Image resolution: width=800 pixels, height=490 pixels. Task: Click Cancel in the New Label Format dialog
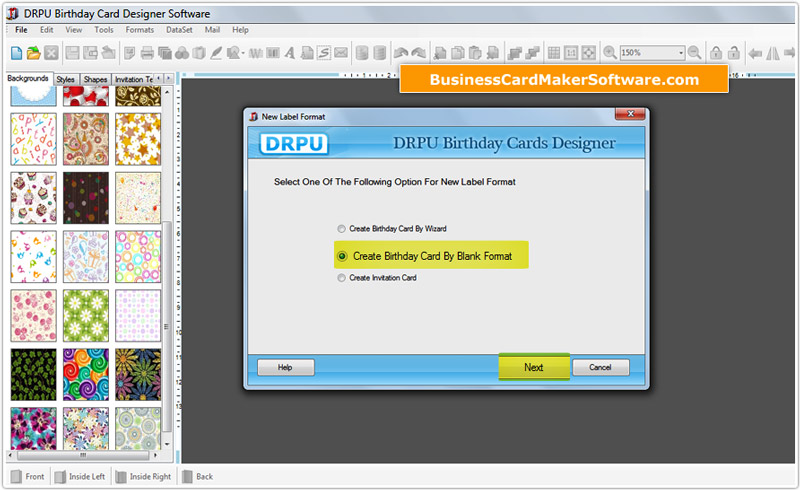601,367
